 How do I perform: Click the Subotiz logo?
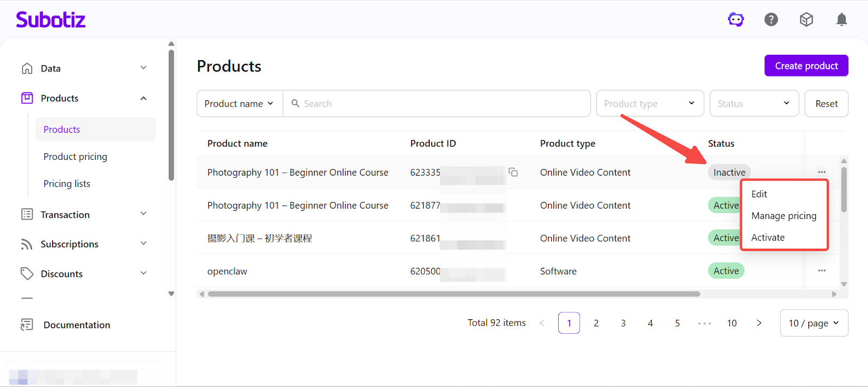tap(50, 20)
